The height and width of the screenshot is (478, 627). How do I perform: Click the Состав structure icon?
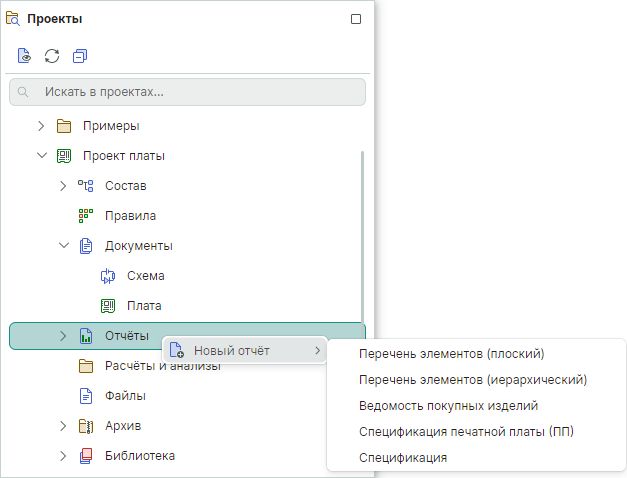pyautogui.click(x=86, y=186)
